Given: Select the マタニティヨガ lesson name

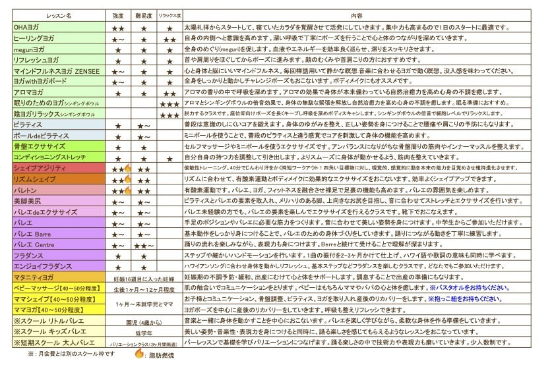Looking at the screenshot, I should pos(34,277).
